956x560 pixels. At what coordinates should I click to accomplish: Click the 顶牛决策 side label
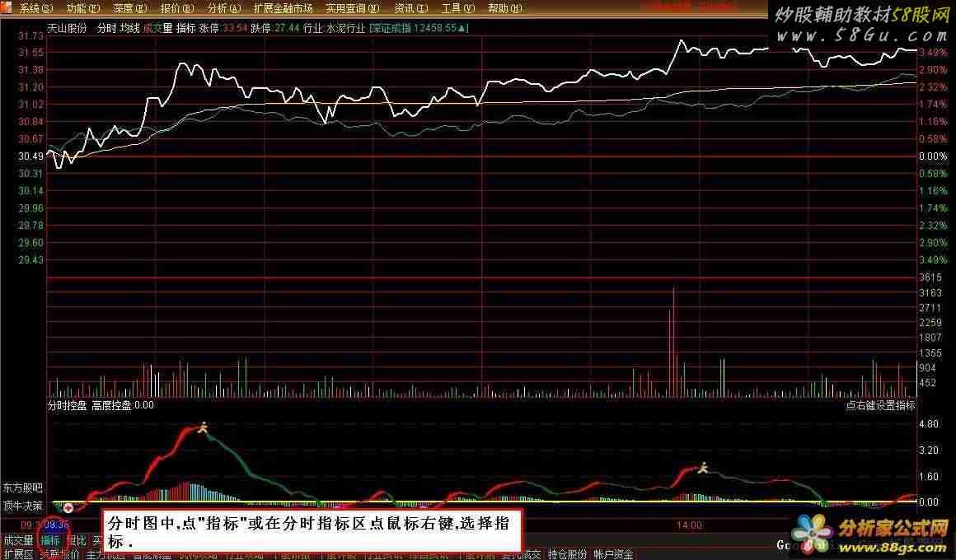click(x=22, y=506)
